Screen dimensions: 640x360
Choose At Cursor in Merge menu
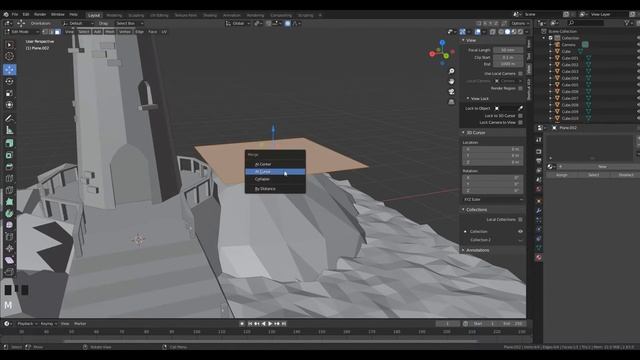click(x=275, y=171)
